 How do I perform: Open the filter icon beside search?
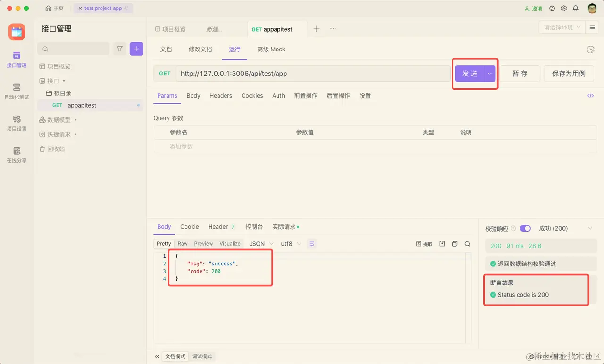(x=120, y=49)
